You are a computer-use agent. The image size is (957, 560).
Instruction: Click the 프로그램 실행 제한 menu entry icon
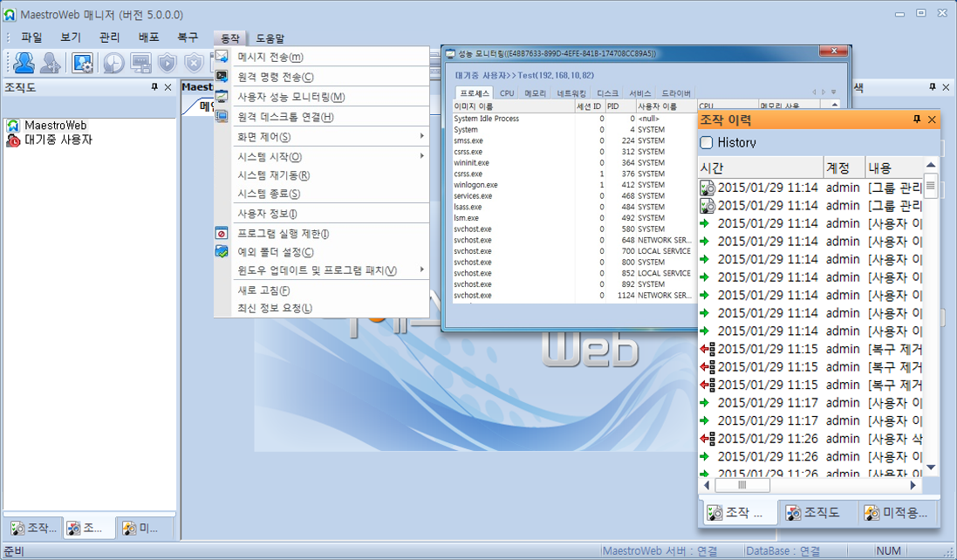tap(222, 234)
